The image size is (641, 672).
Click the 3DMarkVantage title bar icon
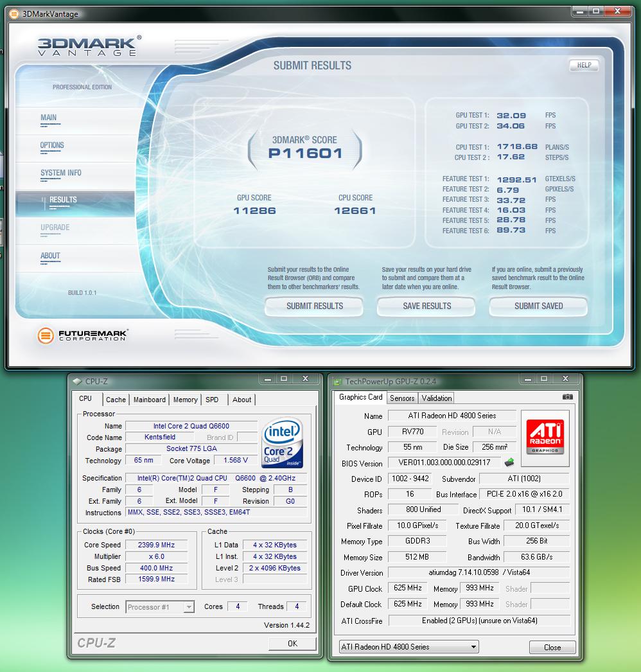[14, 14]
